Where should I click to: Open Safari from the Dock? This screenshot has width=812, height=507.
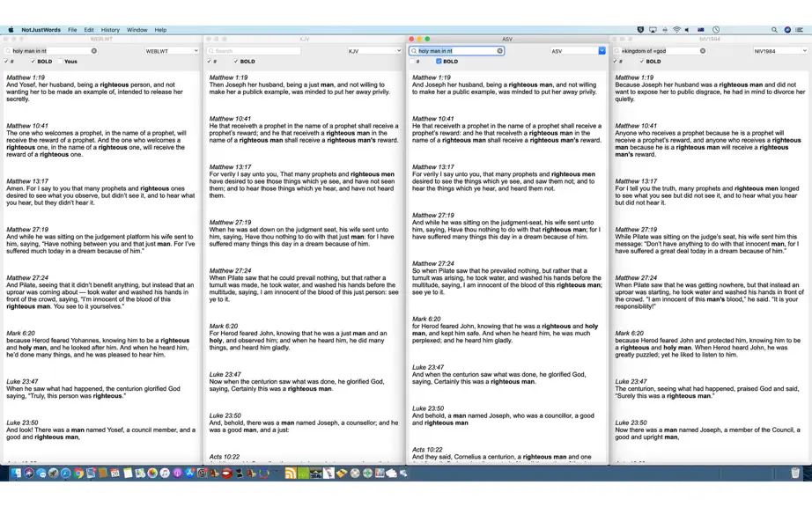click(x=66, y=473)
